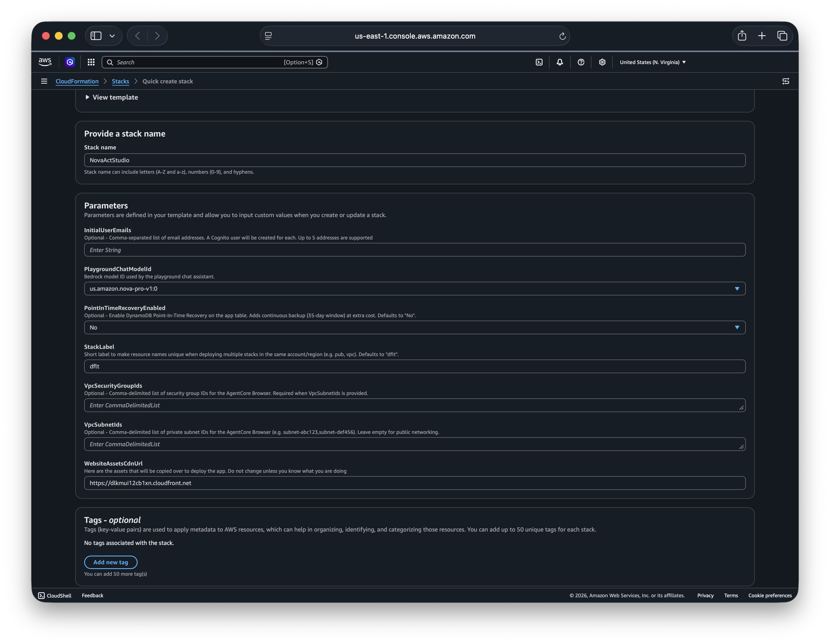Viewport: 830px width, 644px height.
Task: Click the search magnifier icon
Action: 110,62
